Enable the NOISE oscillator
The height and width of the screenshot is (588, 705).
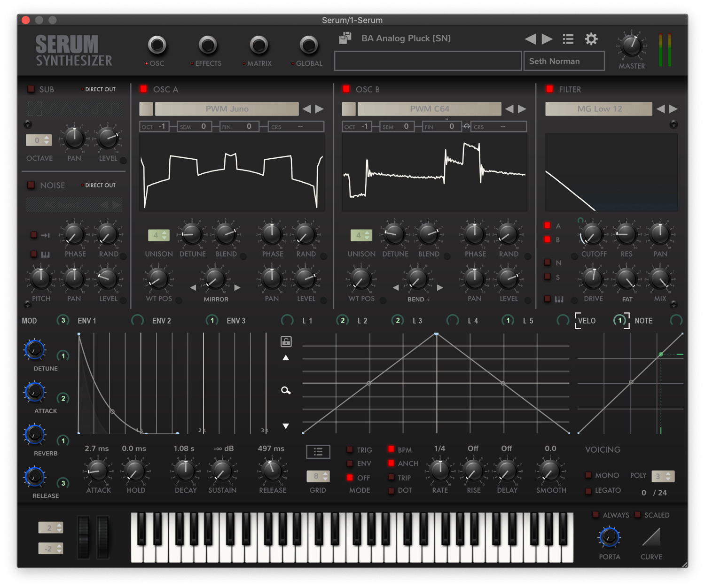31,185
